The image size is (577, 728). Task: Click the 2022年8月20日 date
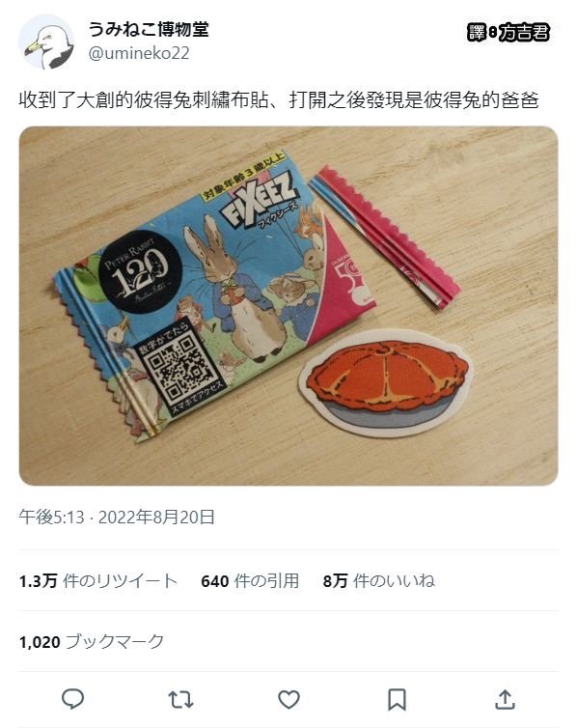click(156, 517)
